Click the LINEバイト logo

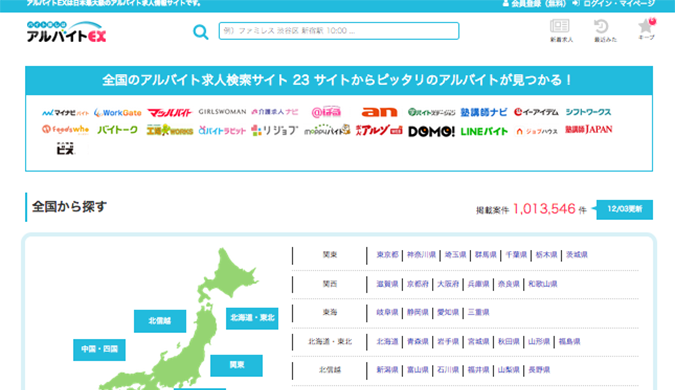point(484,131)
